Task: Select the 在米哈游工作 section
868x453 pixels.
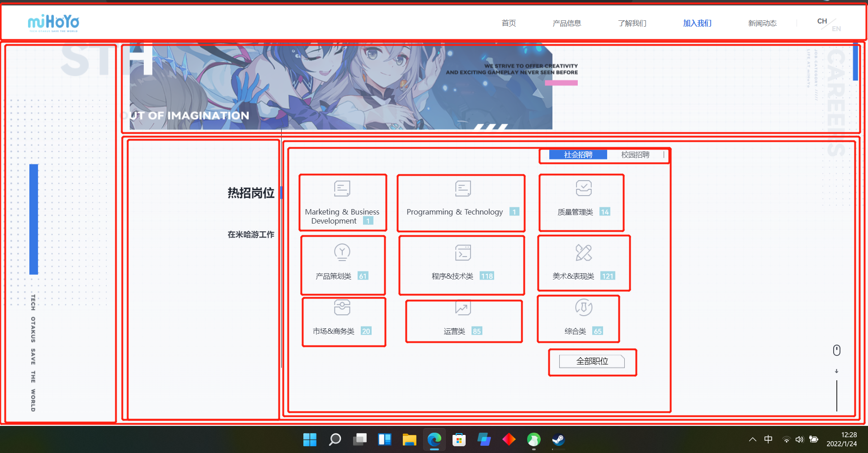Action: click(x=251, y=234)
